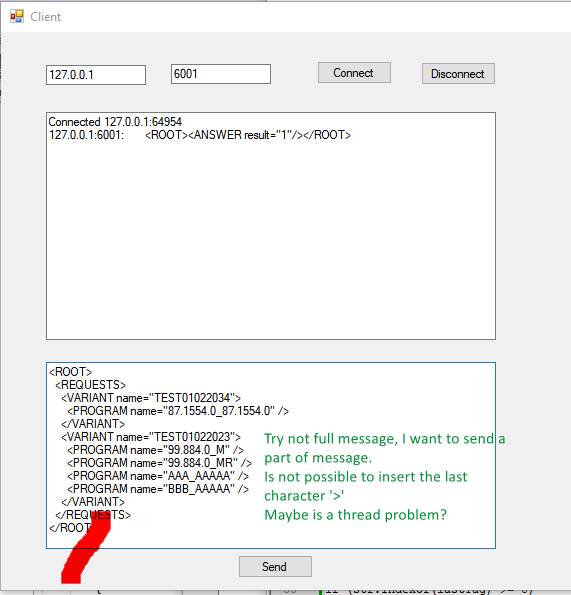
Task: Send the XML message with Send button
Action: (275, 567)
